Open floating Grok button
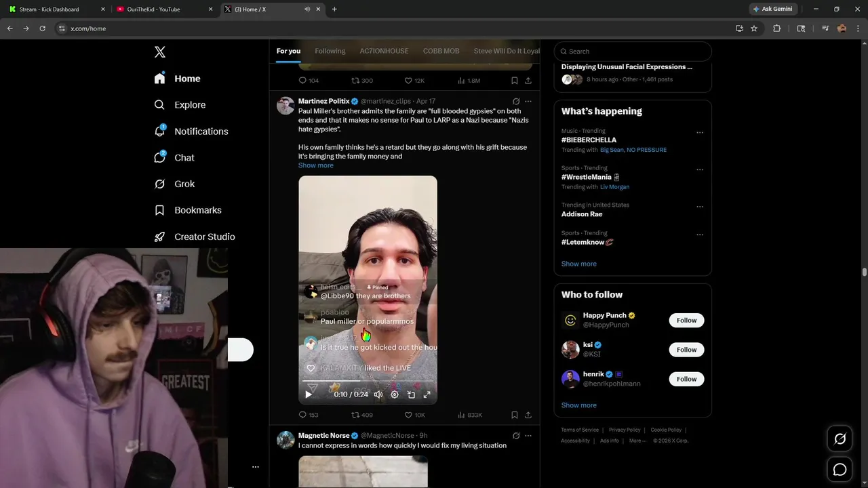The width and height of the screenshot is (868, 488). point(840,439)
